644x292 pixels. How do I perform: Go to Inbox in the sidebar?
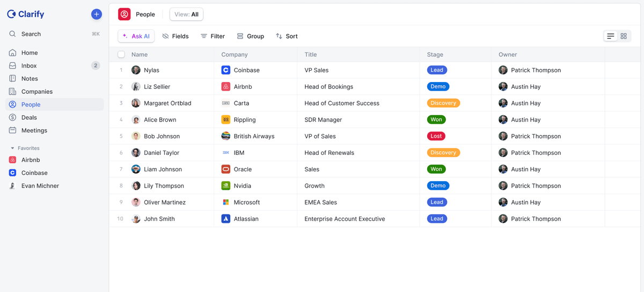coord(29,66)
